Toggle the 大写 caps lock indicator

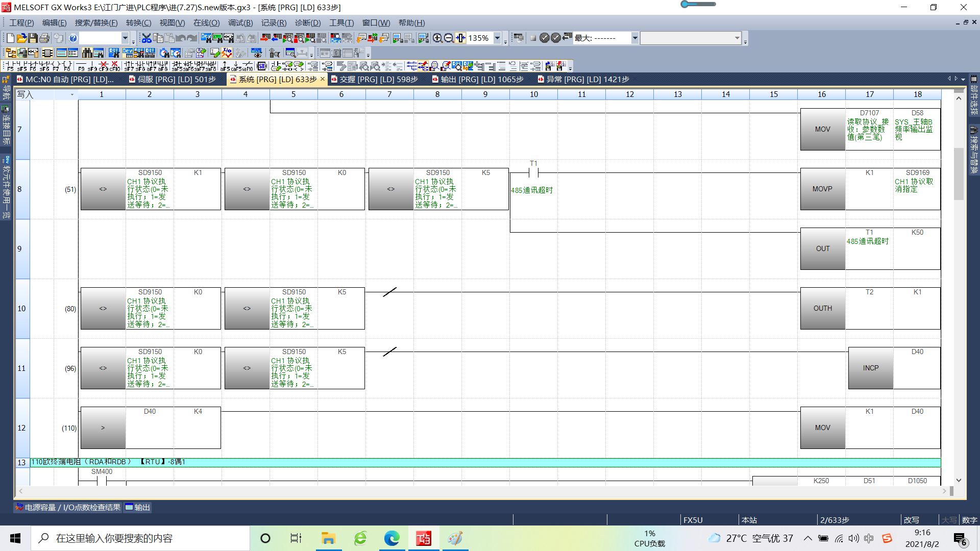coord(949,520)
